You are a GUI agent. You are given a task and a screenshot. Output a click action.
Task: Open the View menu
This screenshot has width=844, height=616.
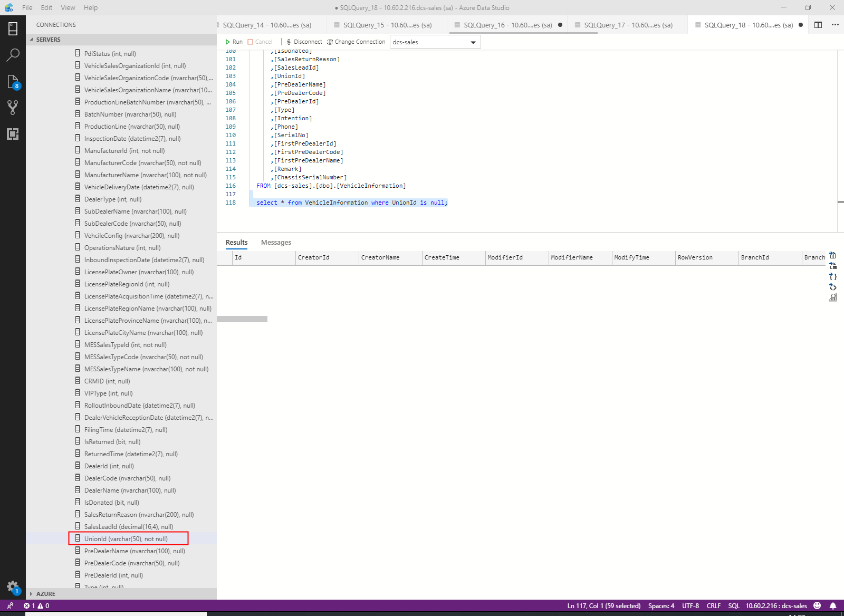tap(68, 7)
